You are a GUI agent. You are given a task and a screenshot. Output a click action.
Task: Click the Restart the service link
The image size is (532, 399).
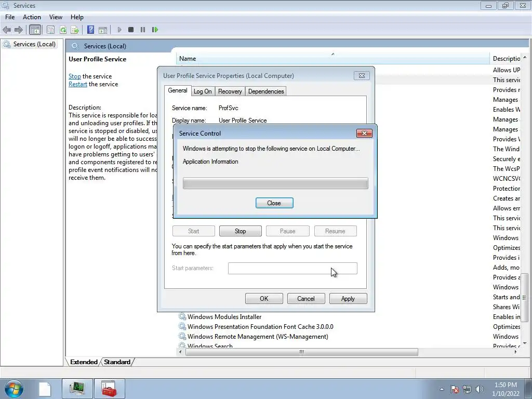[78, 84]
